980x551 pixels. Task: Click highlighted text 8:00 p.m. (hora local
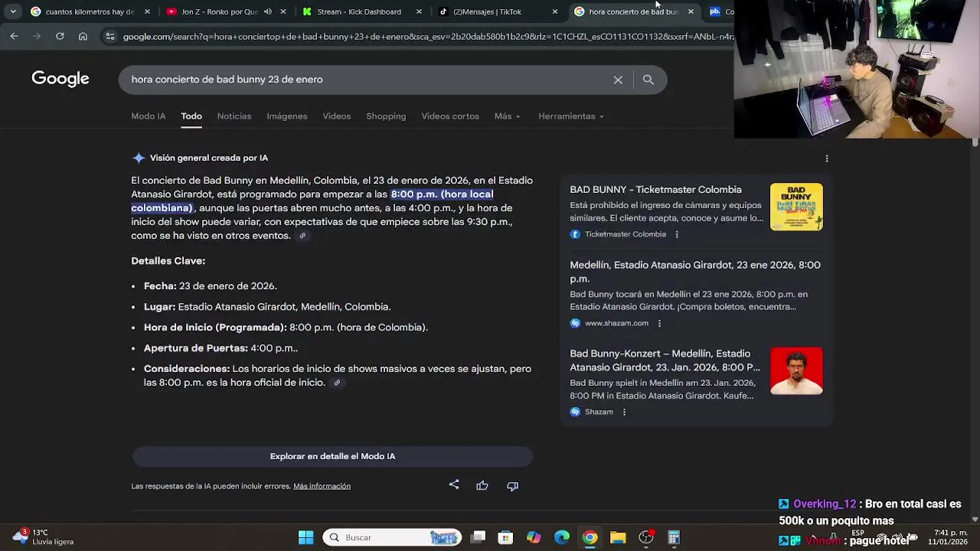[442, 194]
